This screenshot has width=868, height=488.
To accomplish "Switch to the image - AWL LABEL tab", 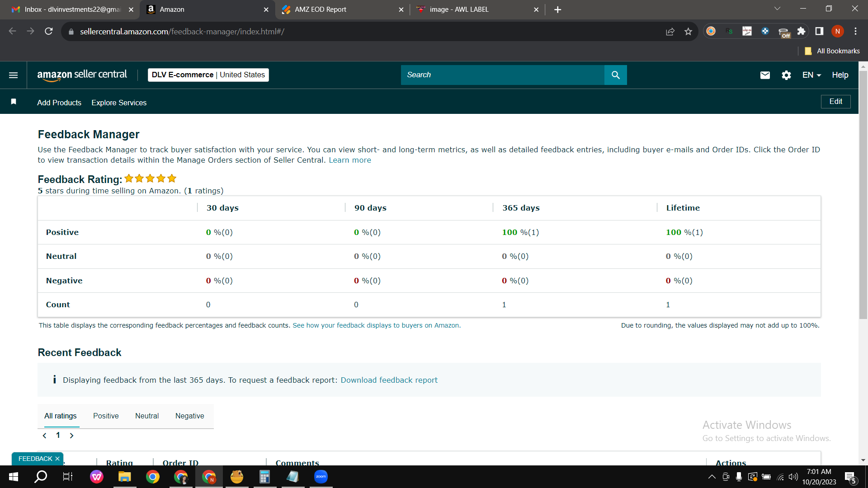I will pyautogui.click(x=477, y=9).
